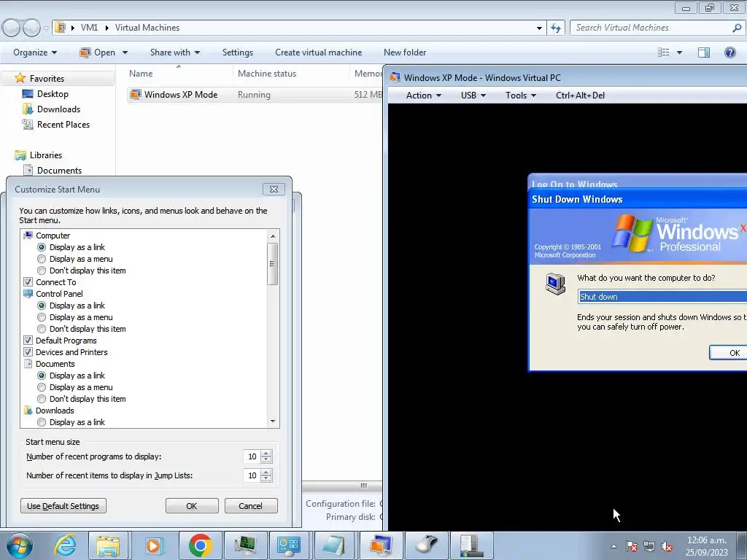Select the Windows XP Mode machine row
This screenshot has height=560, width=747.
click(255, 94)
